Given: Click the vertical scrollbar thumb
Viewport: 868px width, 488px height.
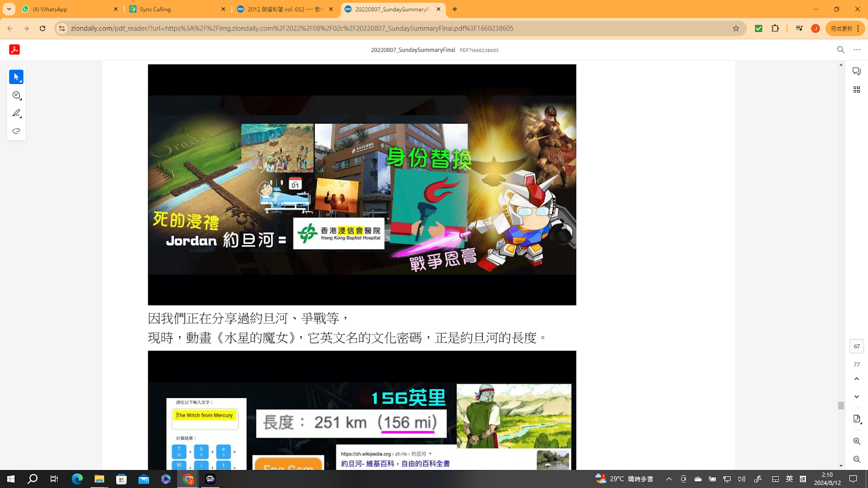Looking at the screenshot, I should [841, 406].
